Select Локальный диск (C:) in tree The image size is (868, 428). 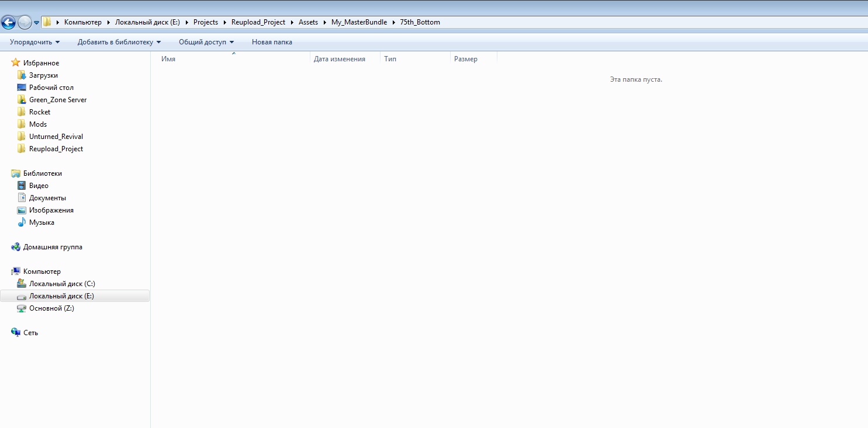(62, 284)
